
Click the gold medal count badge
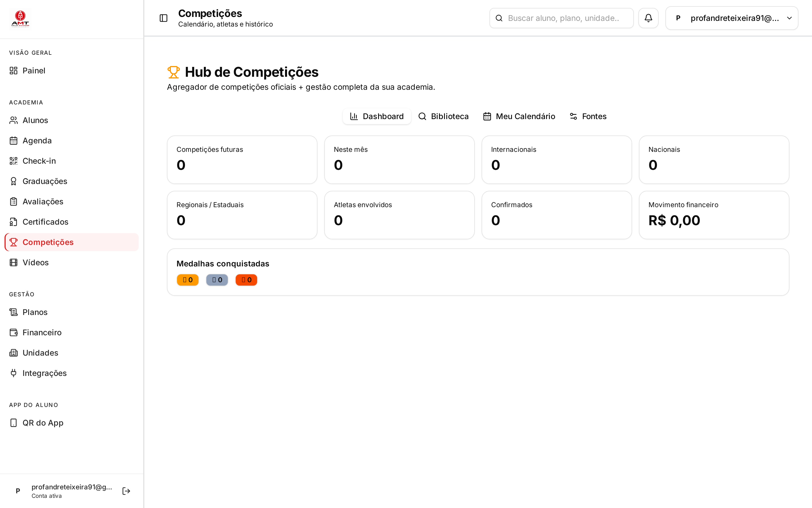(x=187, y=280)
